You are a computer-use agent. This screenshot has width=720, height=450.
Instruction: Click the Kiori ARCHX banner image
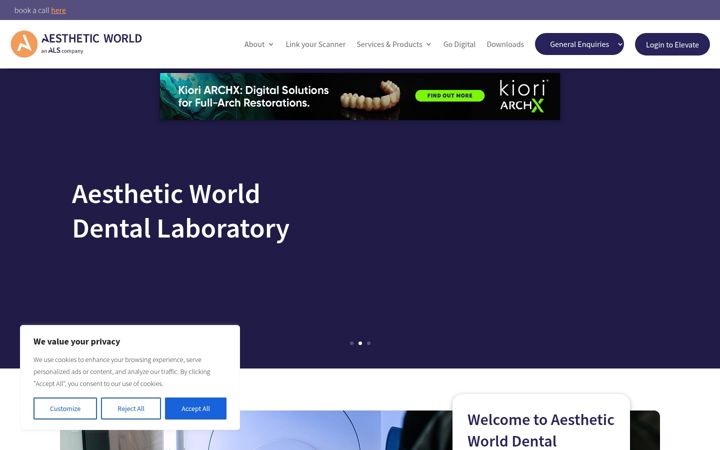click(x=360, y=96)
